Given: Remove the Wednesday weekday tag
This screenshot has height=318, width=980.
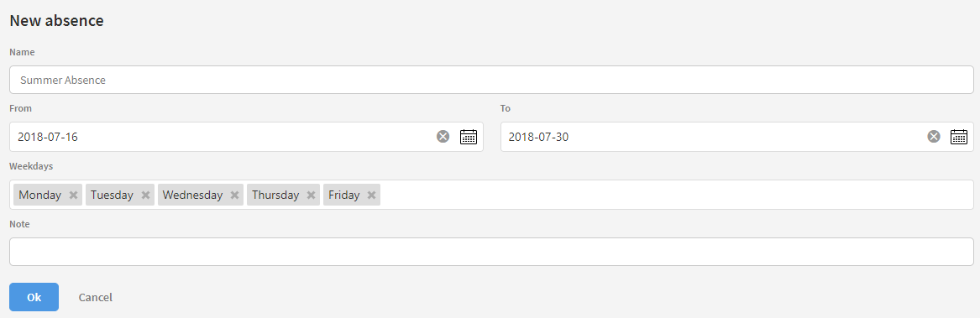Looking at the screenshot, I should 234,195.
